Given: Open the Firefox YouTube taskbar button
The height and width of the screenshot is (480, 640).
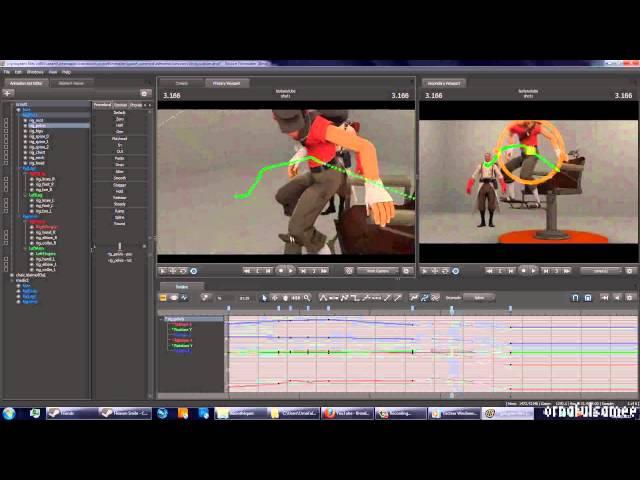Looking at the screenshot, I should (x=347, y=413).
